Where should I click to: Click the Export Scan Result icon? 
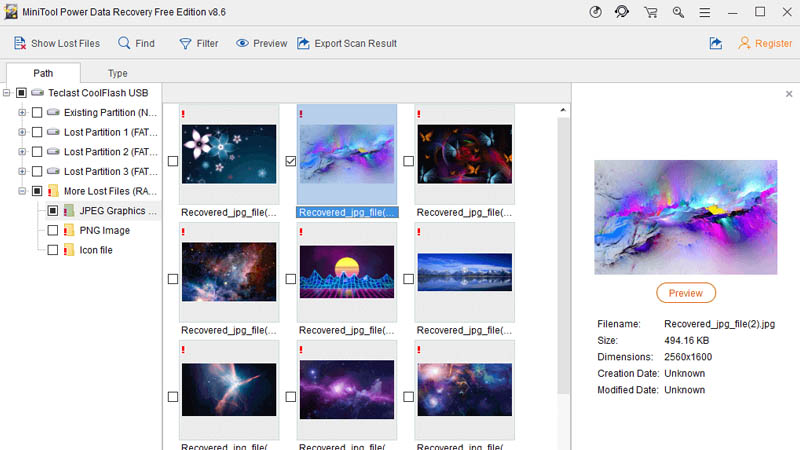pyautogui.click(x=304, y=43)
